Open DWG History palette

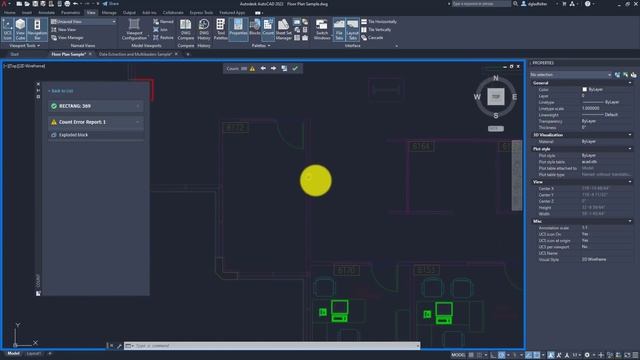(204, 29)
